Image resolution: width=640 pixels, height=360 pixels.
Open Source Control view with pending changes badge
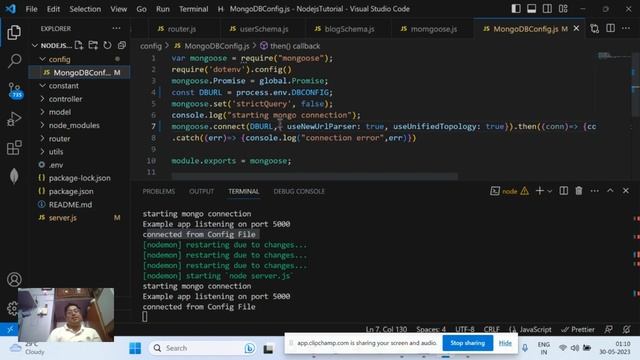(15, 90)
